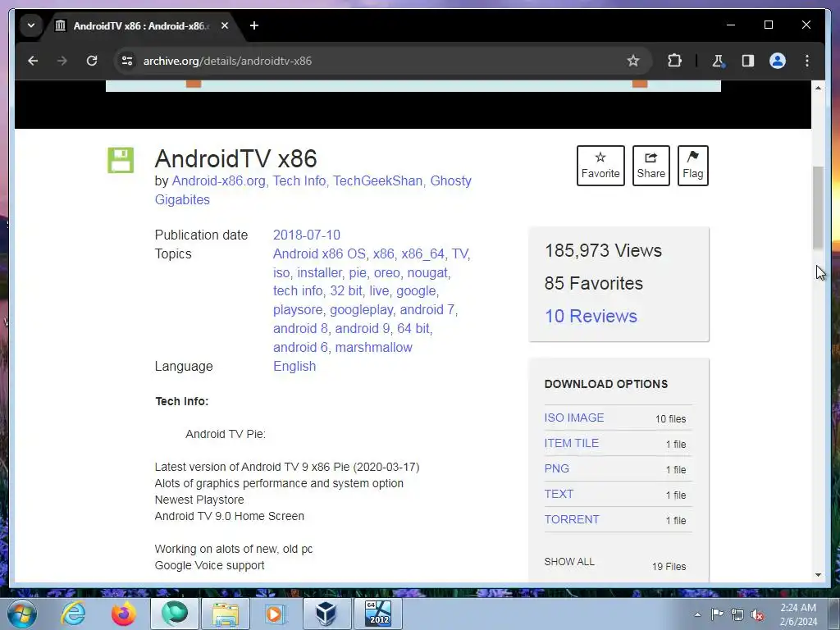Image resolution: width=840 pixels, height=630 pixels.
Task: Download the PNG file
Action: point(557,468)
